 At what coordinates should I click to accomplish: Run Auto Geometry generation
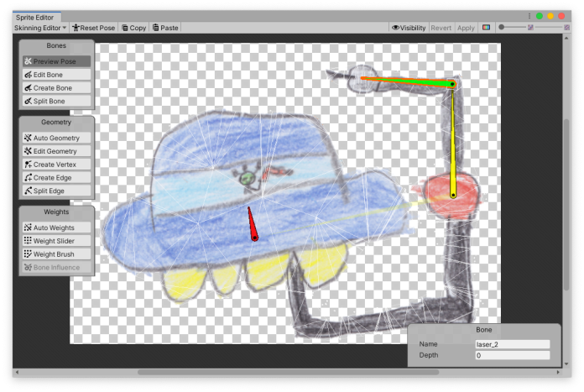[x=55, y=138]
